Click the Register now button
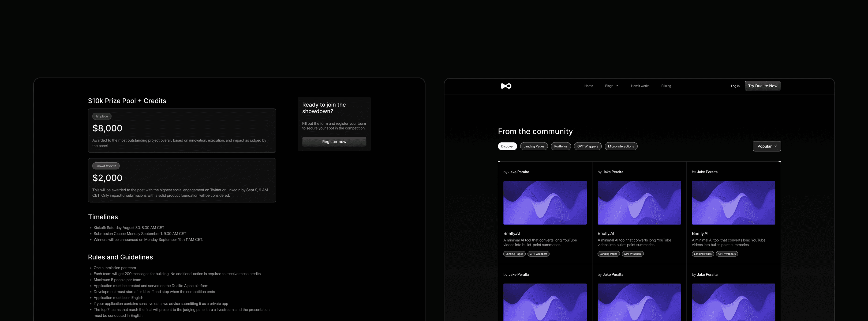The height and width of the screenshot is (321, 868). pyautogui.click(x=334, y=142)
